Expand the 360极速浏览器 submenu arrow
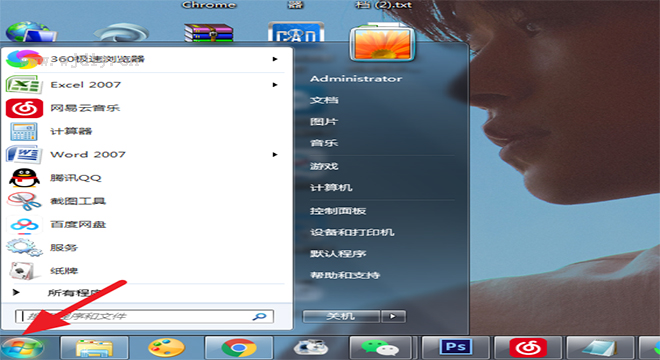Screen dimensions: 660x360 pyautogui.click(x=275, y=59)
